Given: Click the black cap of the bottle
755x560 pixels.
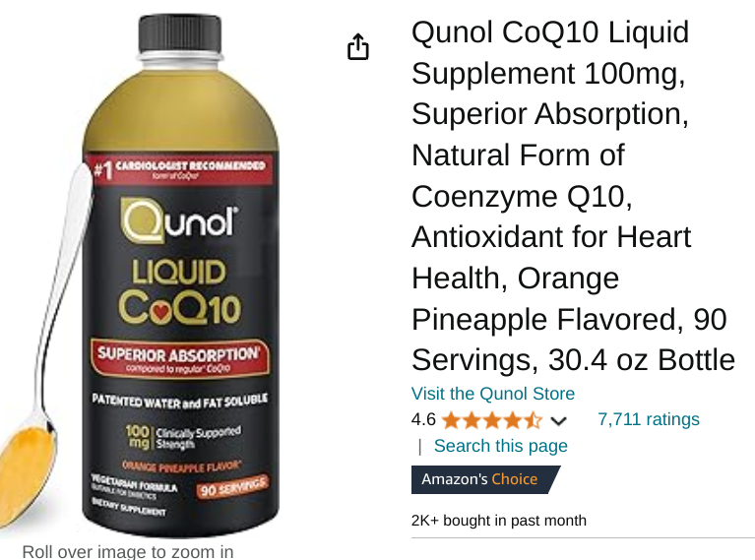Looking at the screenshot, I should pos(180,33).
